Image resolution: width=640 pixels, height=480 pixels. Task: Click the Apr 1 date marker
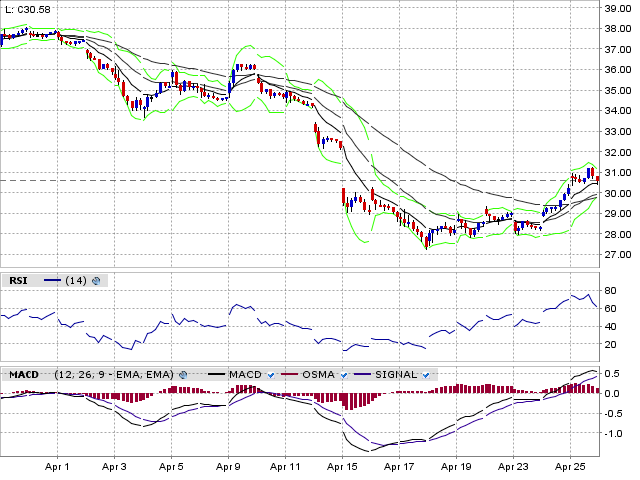pos(58,467)
